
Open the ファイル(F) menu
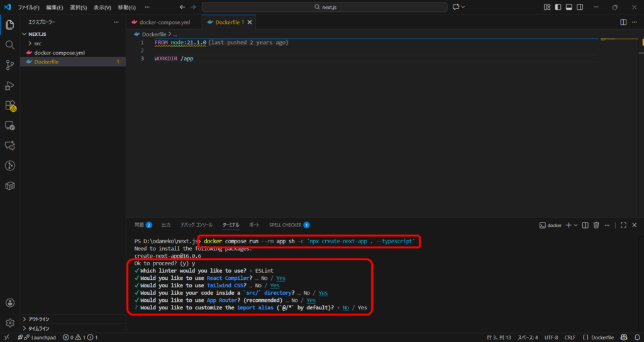[28, 7]
